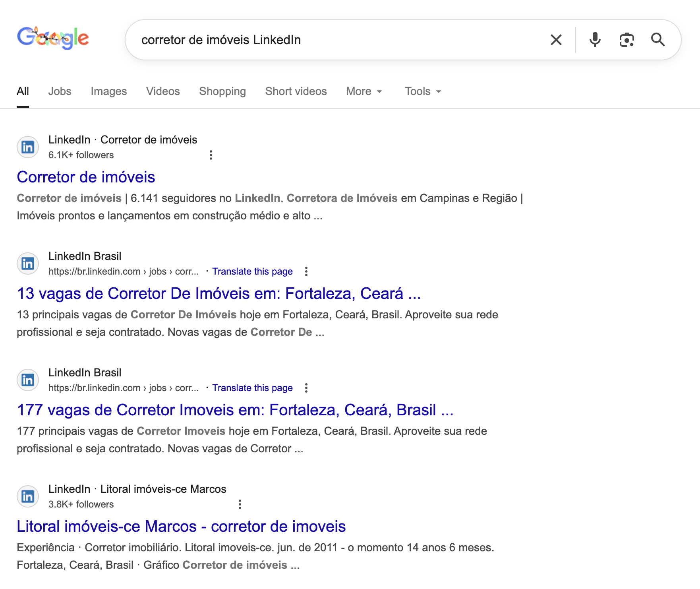Translate the 13 vagas result page
Viewport: 700px width, 589px height.
[252, 271]
